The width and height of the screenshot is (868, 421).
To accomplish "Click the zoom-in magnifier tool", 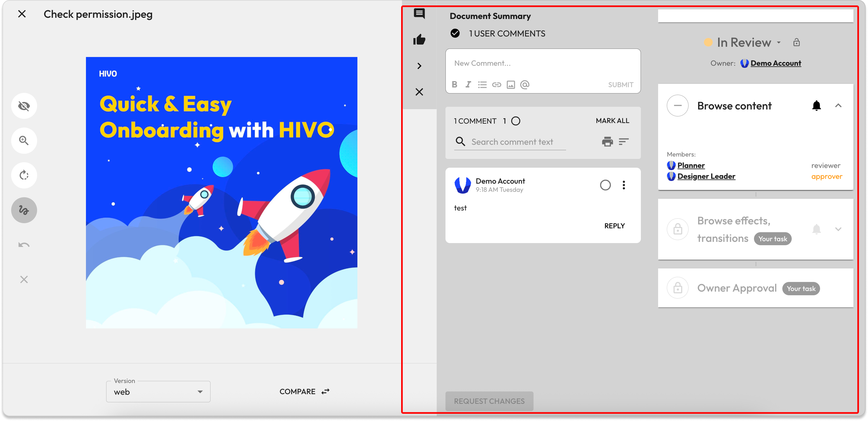I will (24, 141).
